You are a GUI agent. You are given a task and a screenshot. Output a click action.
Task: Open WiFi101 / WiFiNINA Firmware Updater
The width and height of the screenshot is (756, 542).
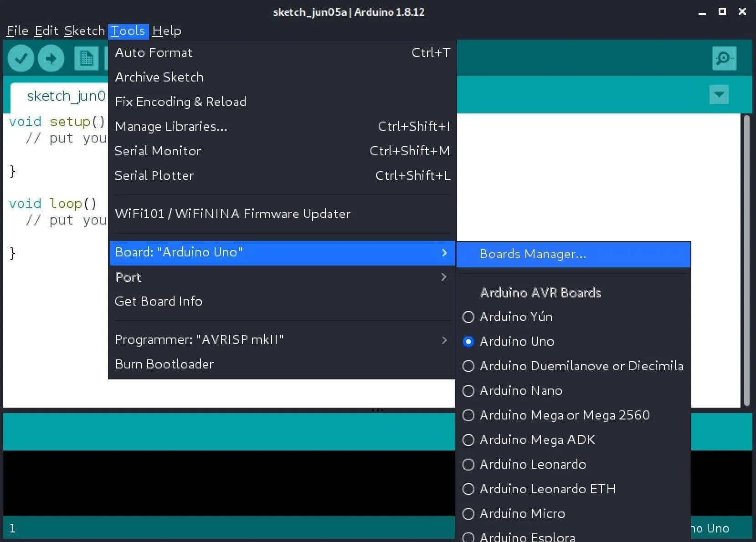pyautogui.click(x=283, y=214)
